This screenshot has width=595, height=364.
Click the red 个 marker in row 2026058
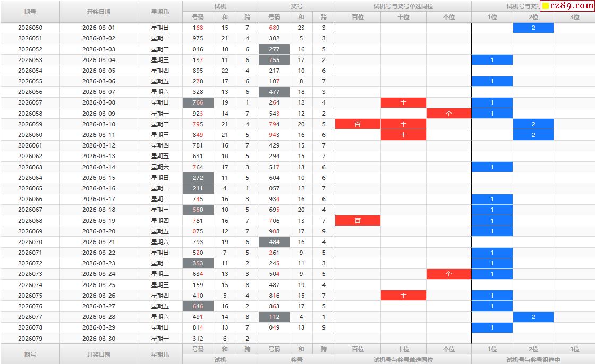click(449, 114)
